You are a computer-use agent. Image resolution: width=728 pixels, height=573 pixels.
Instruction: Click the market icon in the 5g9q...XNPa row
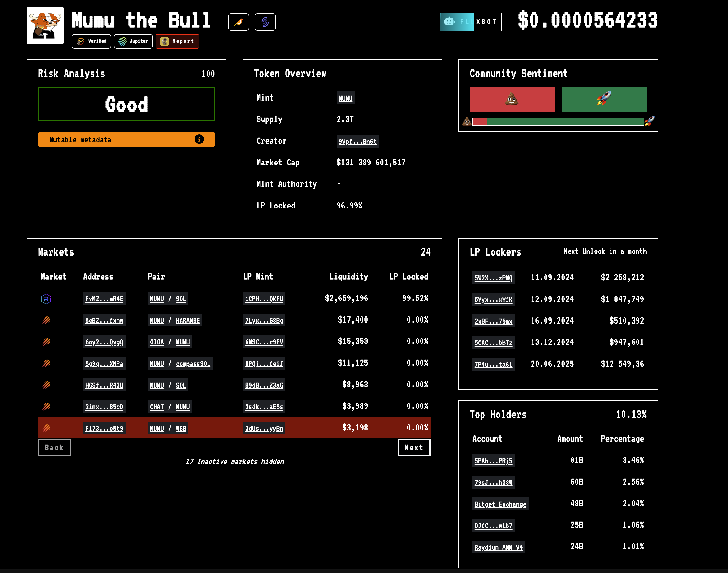(46, 363)
